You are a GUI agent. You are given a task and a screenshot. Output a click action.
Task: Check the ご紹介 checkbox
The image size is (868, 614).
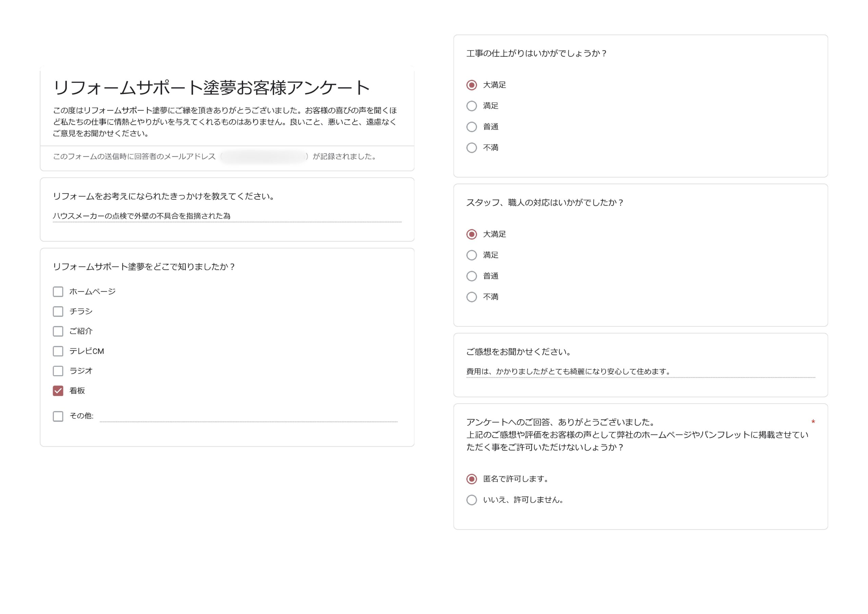[58, 331]
